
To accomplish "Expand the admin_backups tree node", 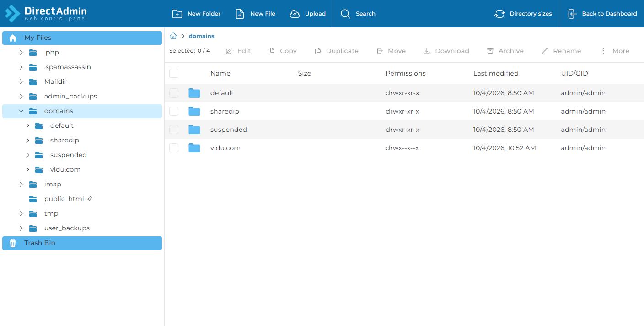I will point(21,97).
